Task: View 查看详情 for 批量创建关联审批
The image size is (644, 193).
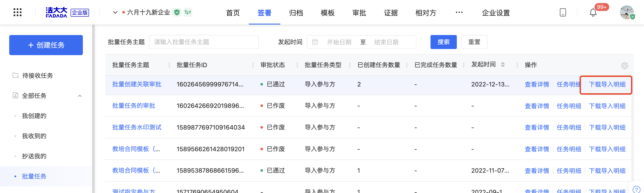Action: click(537, 84)
